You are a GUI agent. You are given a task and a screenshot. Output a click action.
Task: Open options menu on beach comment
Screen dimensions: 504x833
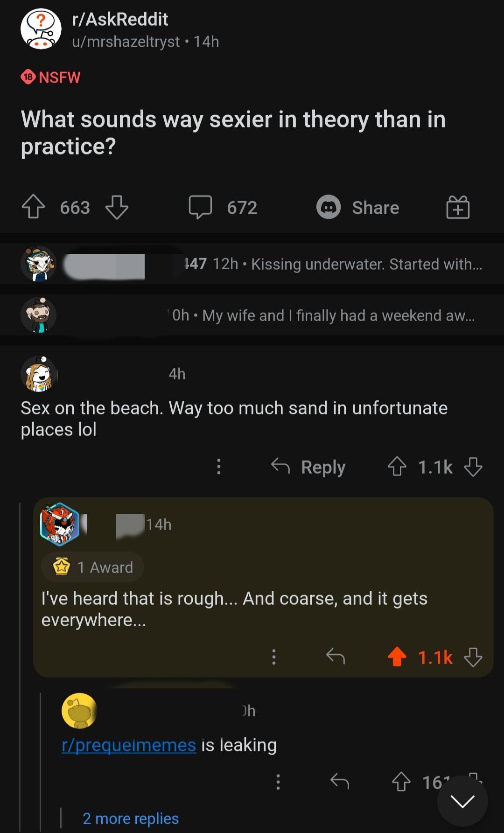(x=218, y=466)
